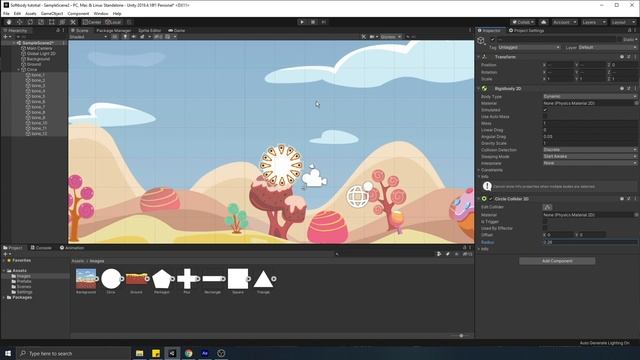
Task: Open the Account dropdown
Action: pos(564,22)
